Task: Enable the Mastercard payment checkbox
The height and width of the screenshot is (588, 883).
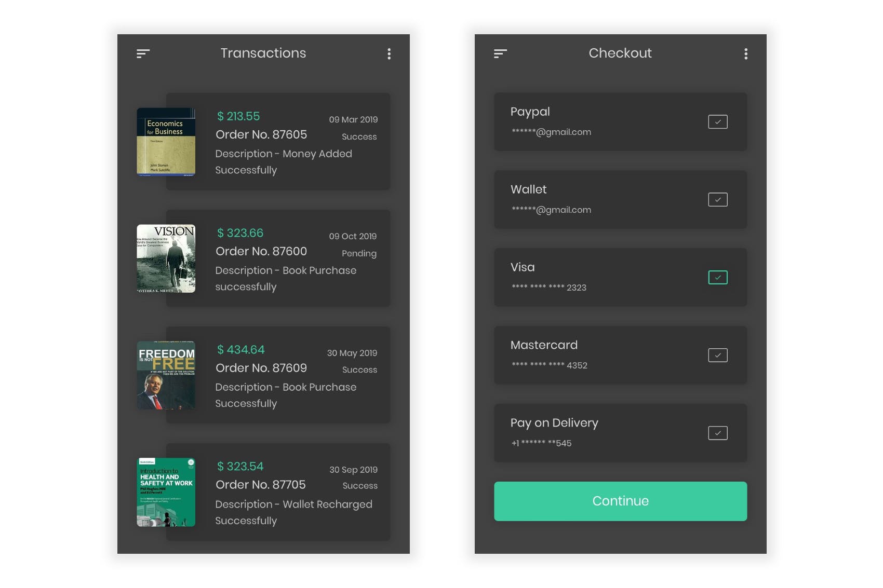Action: pyautogui.click(x=717, y=355)
